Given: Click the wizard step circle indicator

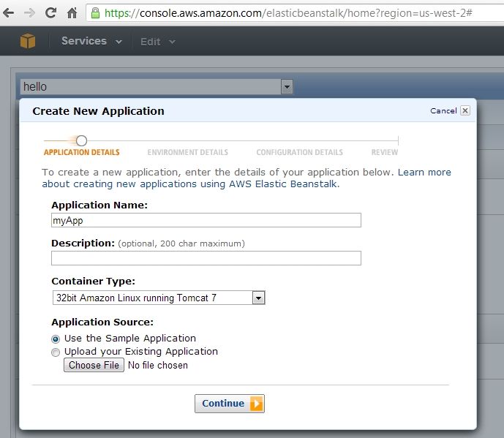Looking at the screenshot, I should tap(81, 140).
